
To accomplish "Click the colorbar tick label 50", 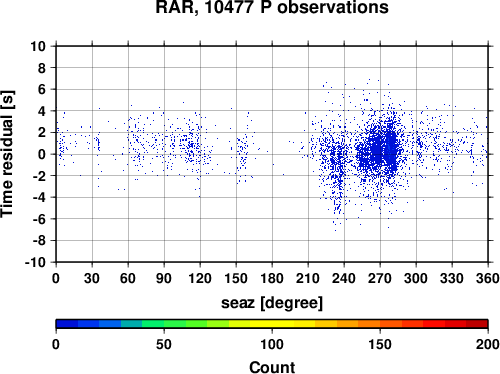I will pyautogui.click(x=164, y=344).
